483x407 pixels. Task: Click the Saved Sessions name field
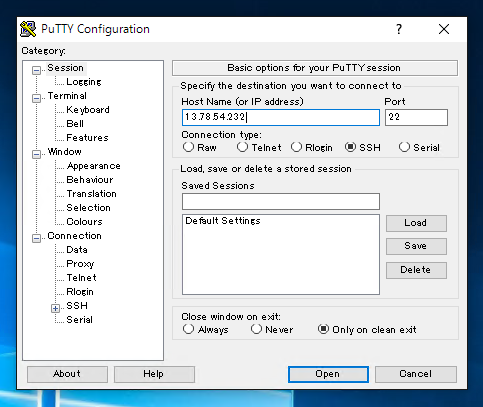[281, 201]
